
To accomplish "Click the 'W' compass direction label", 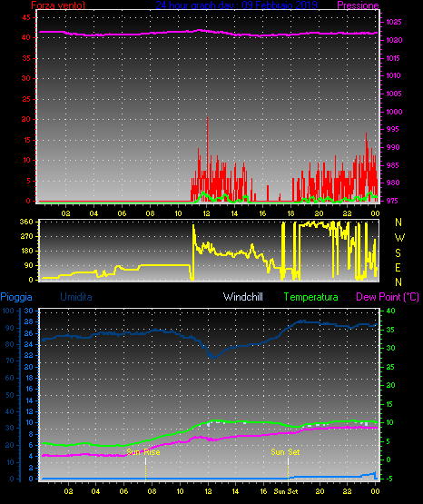I will [399, 238].
